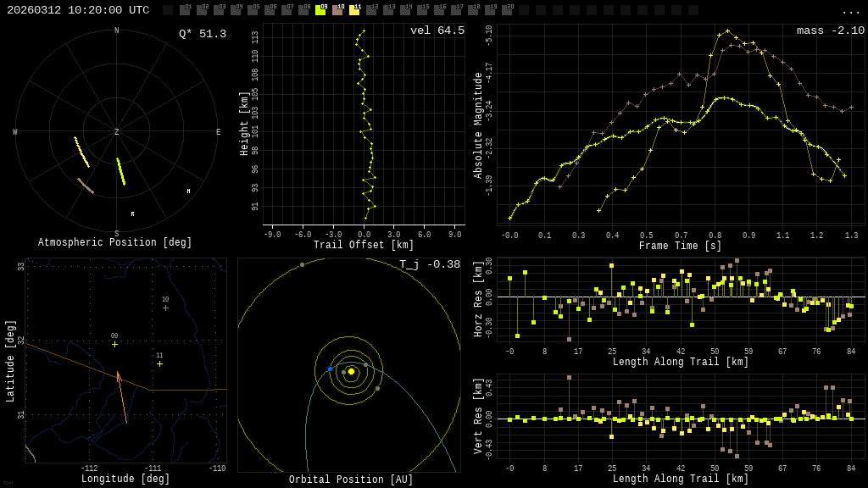Click the blue Earth dot in the orbital plot
Viewport: 868px width, 488px height.
coord(331,369)
